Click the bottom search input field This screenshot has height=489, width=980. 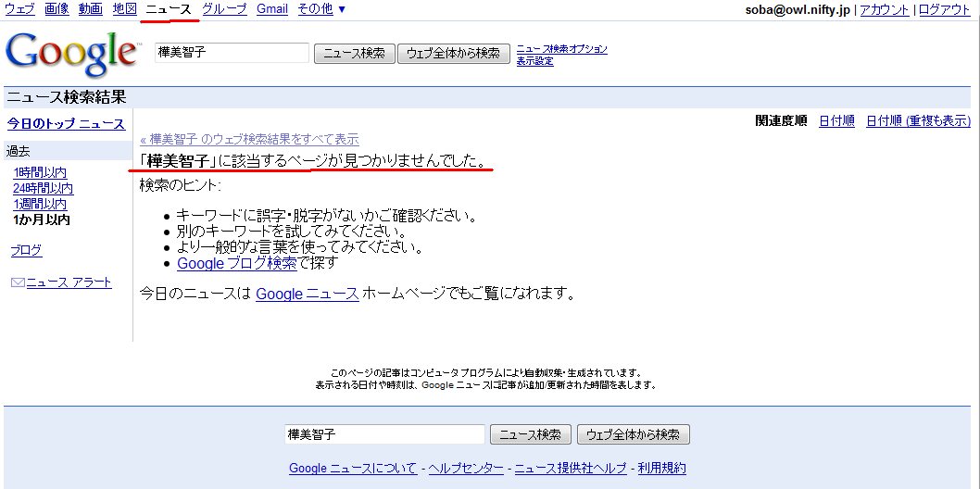tap(384, 434)
